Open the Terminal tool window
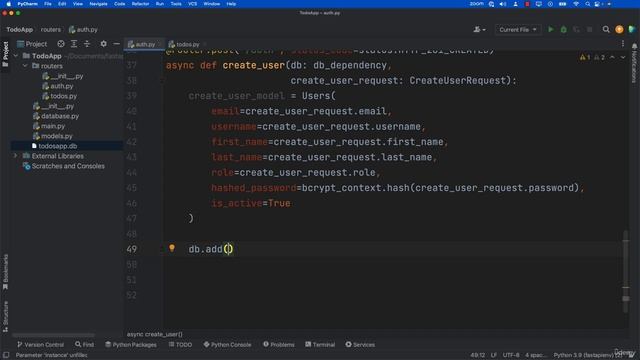The image size is (640, 360). (320, 344)
